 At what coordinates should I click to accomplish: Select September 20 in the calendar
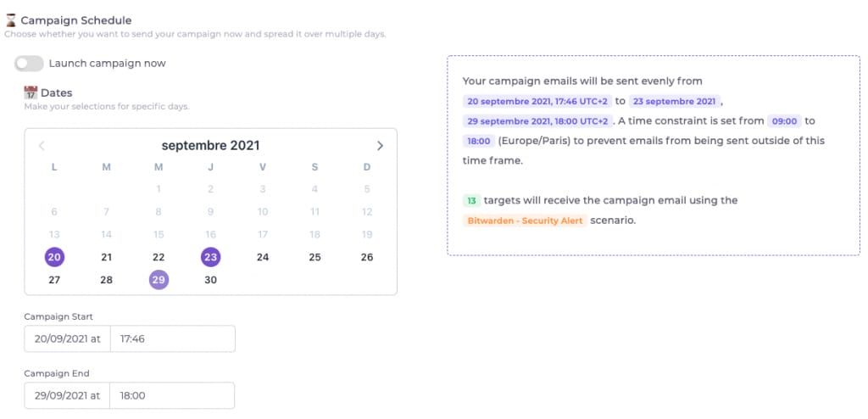point(54,257)
